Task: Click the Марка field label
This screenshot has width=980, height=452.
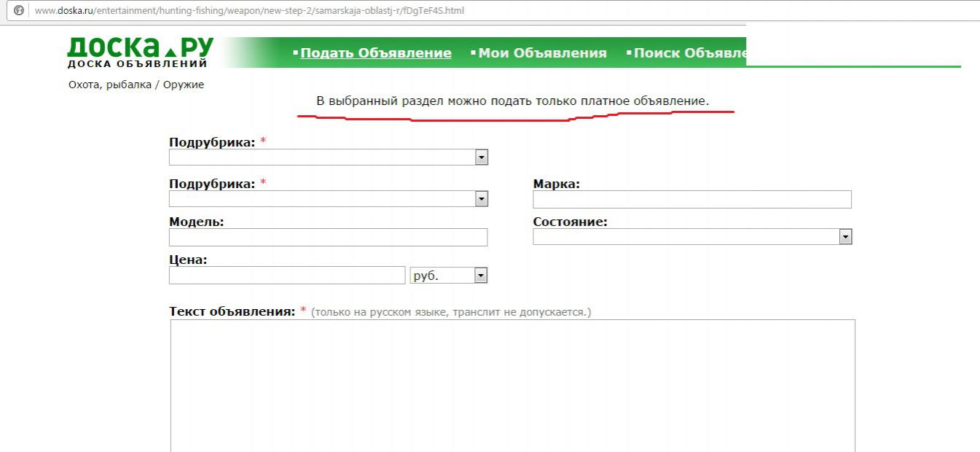Action: coord(556,184)
